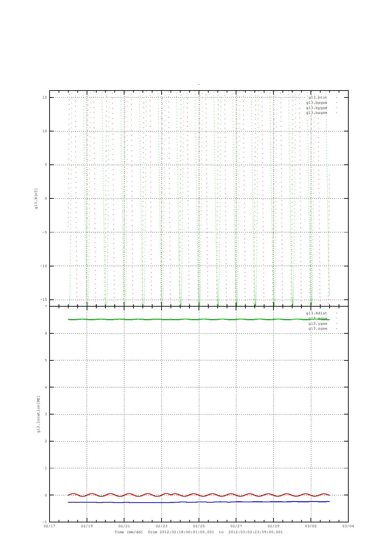Viewport: 392px width, 555px height.
Task: Click the g13.zgse legend entry
Action: click(318, 328)
